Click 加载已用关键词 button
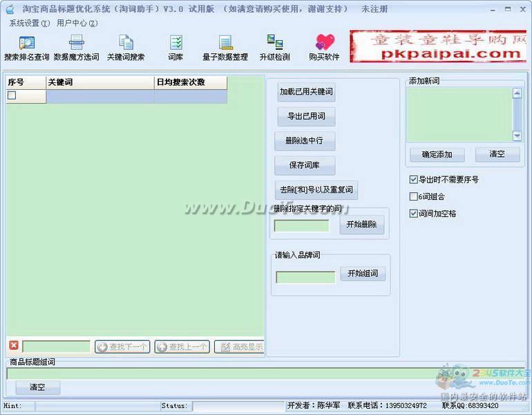Viewport: 532px width, 415px height. 306,91
